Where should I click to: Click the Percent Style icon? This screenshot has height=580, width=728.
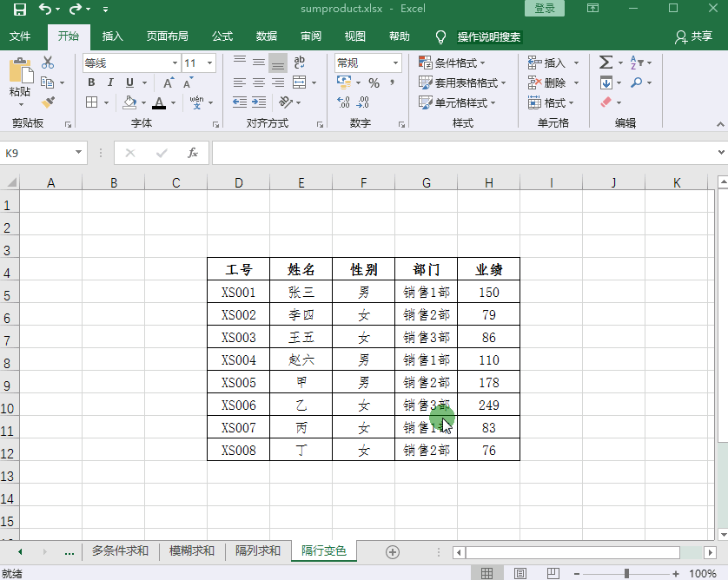coord(374,83)
